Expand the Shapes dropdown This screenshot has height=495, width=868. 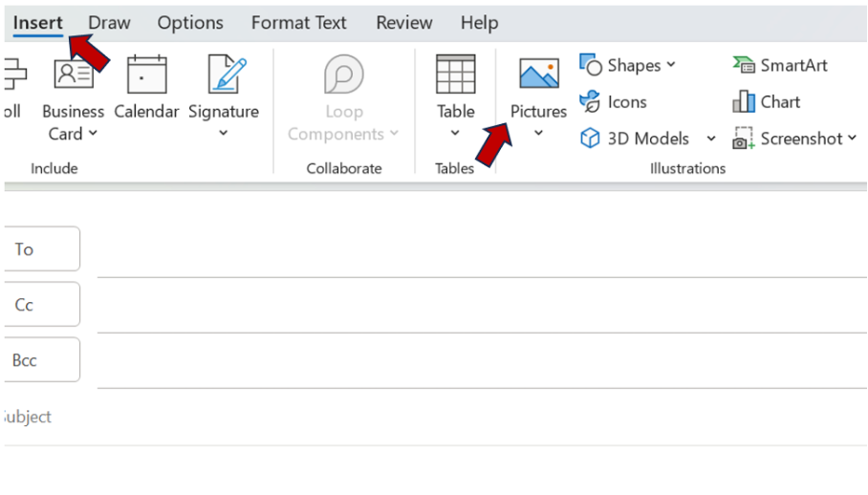(671, 65)
